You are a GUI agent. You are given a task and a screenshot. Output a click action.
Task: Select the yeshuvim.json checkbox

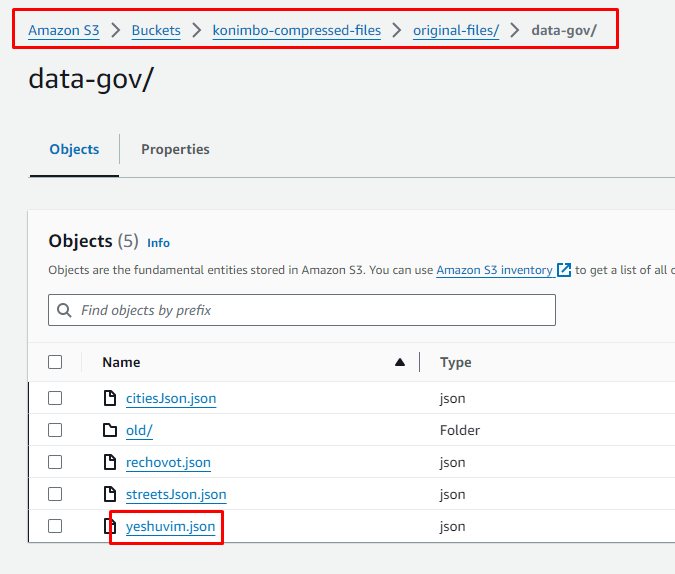point(55,526)
